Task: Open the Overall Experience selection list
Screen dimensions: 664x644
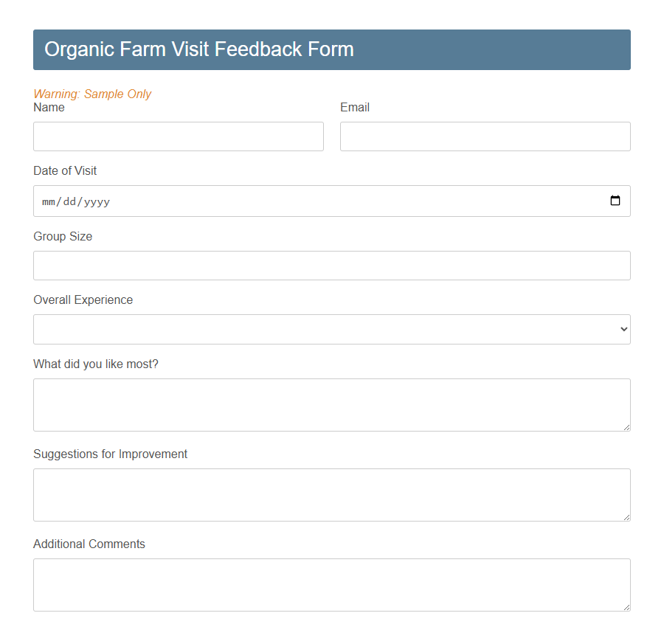Action: (x=332, y=329)
